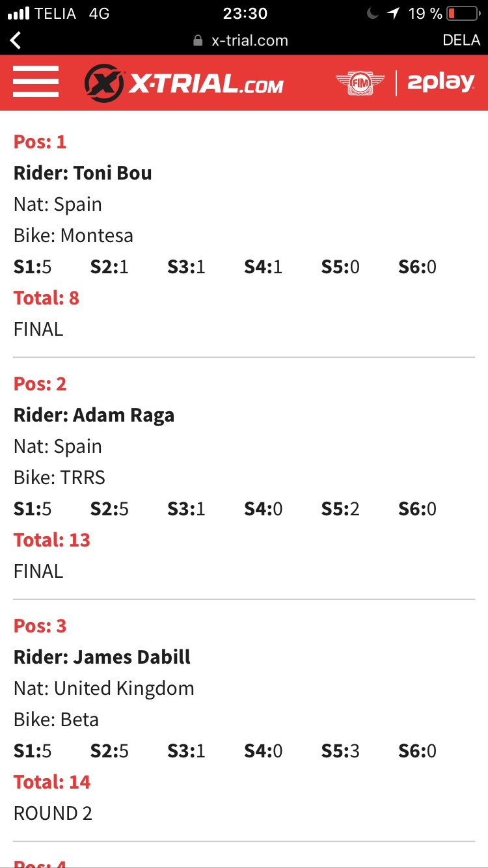Tap the X-Trial.com logo
Viewport: 488px width, 868px height.
point(184,83)
